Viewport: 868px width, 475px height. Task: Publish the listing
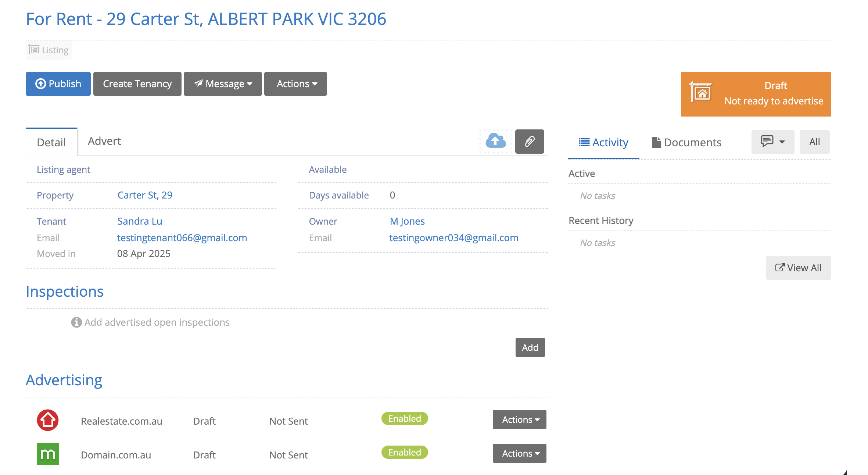58,84
